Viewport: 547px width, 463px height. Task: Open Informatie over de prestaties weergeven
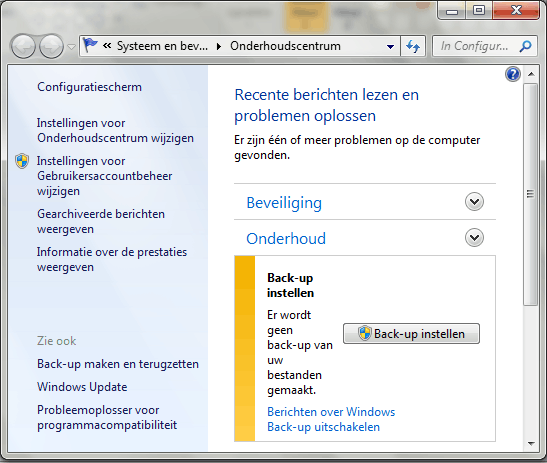[112, 260]
